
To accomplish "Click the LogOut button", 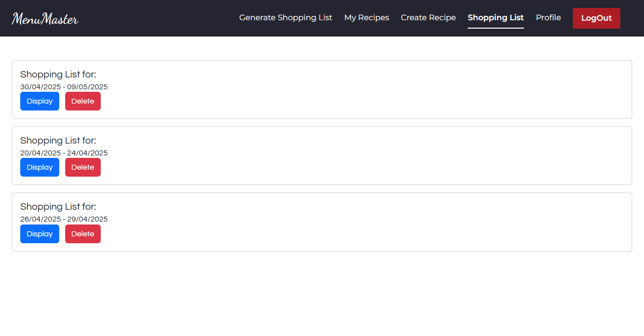I will click(x=597, y=18).
